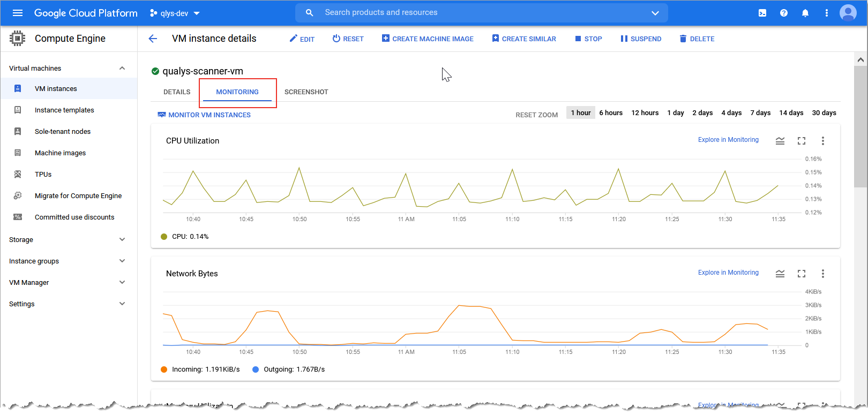Open the notifications bell
This screenshot has width=868, height=415.
click(805, 13)
